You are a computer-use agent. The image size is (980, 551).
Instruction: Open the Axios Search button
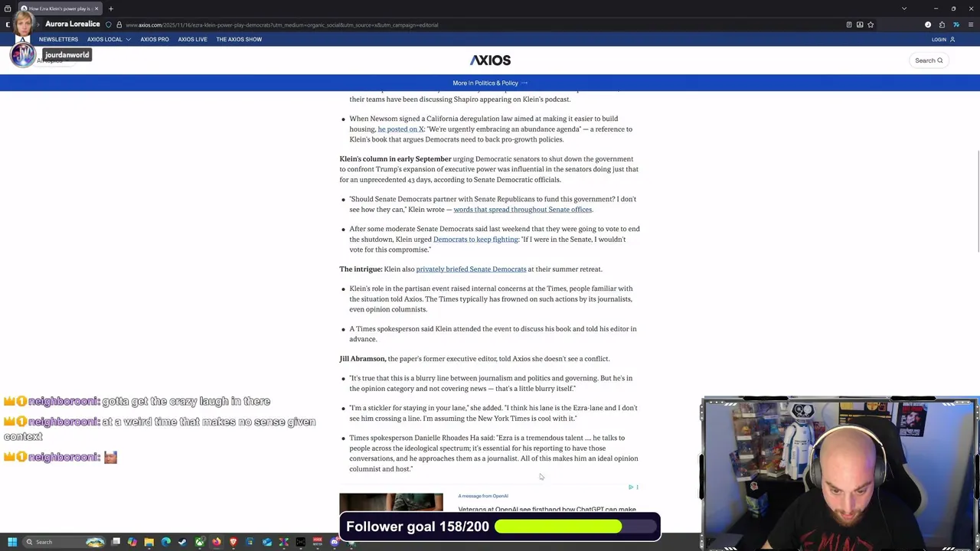[929, 60]
